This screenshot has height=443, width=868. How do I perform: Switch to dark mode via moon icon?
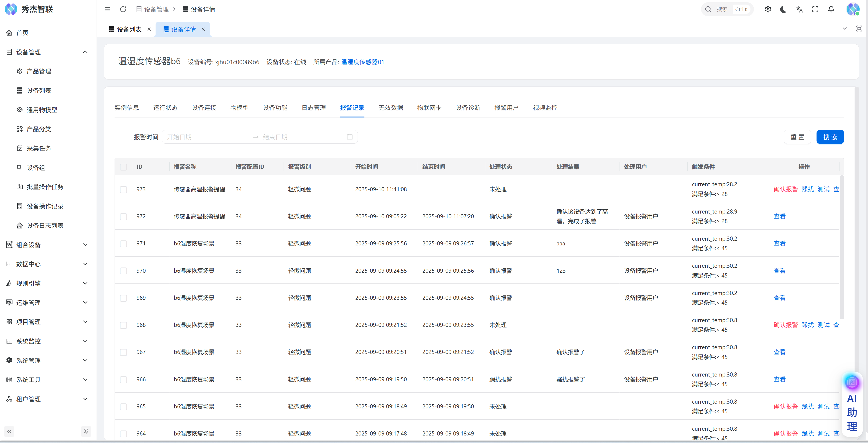click(x=784, y=9)
